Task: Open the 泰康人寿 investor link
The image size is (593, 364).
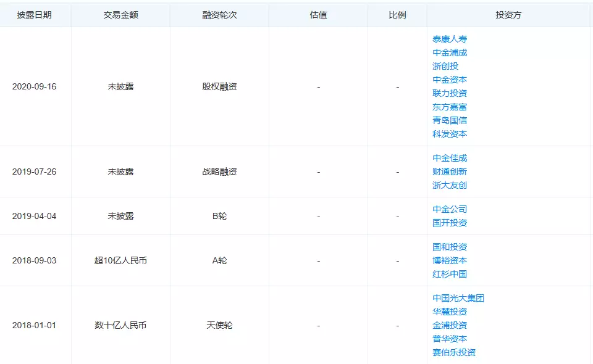Action: pyautogui.click(x=450, y=39)
